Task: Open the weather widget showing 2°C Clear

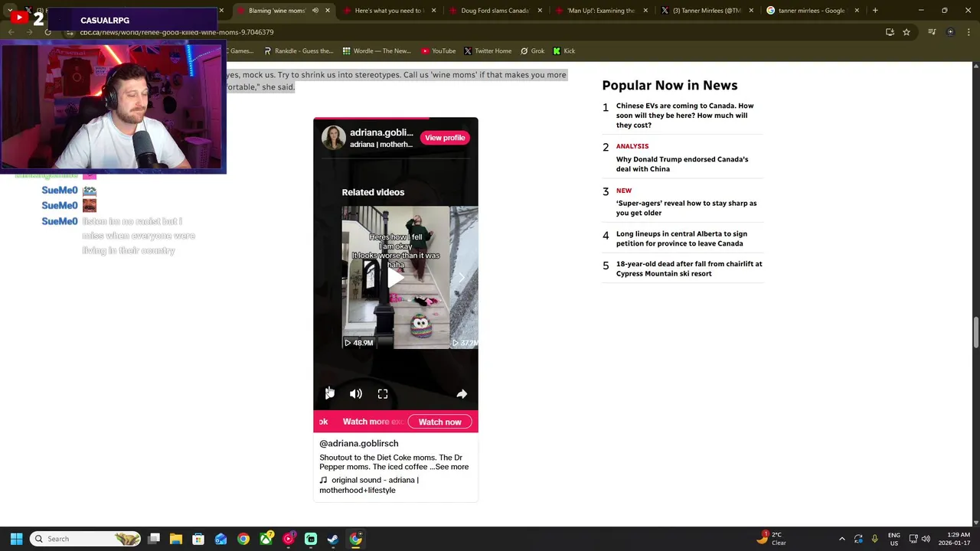Action: [772, 539]
